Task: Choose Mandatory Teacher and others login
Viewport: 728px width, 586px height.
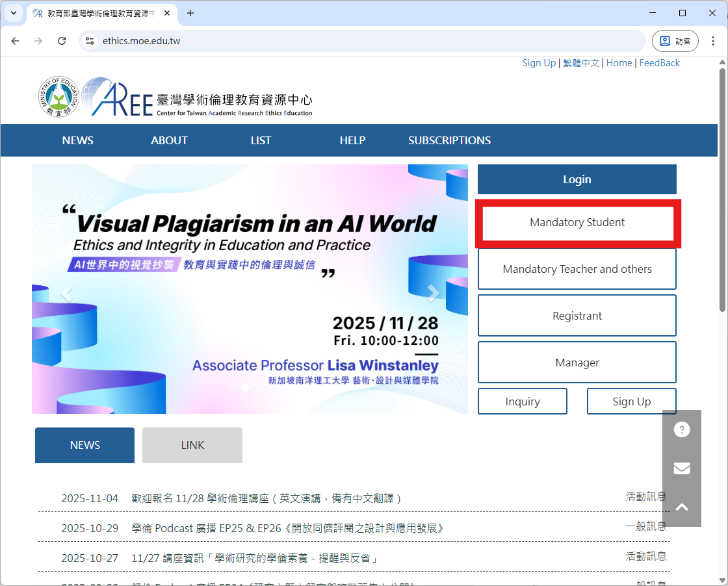Action: tap(577, 269)
